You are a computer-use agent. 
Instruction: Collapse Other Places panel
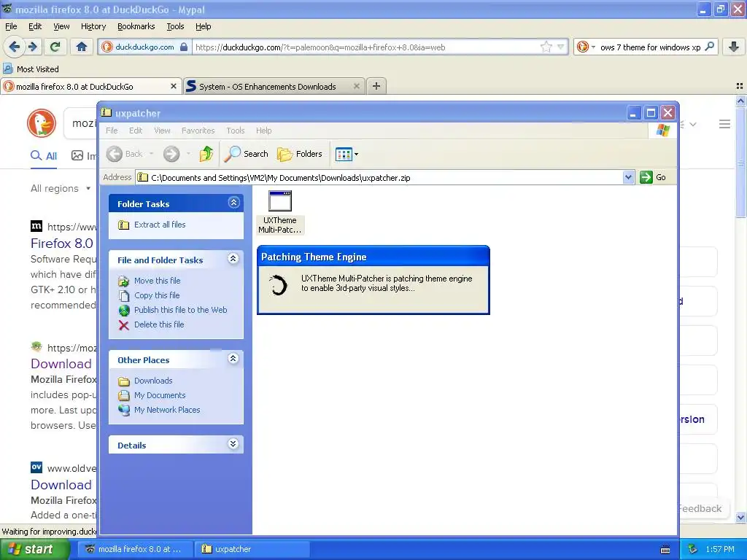233,359
